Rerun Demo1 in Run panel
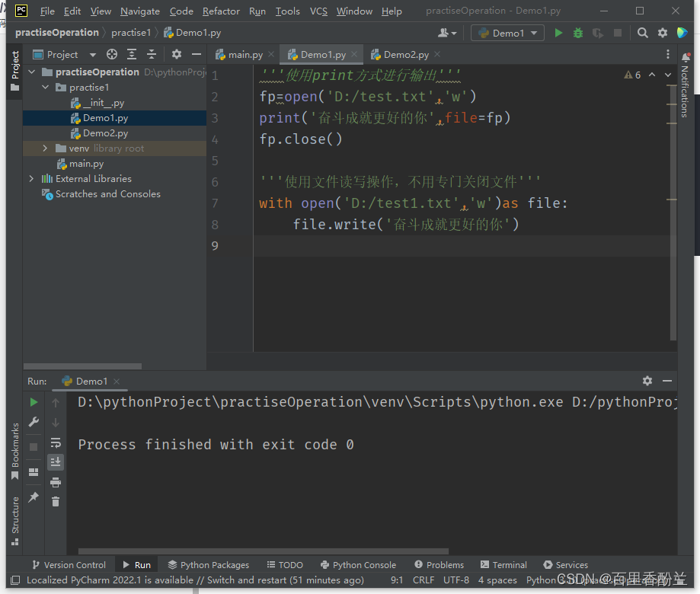 (34, 403)
